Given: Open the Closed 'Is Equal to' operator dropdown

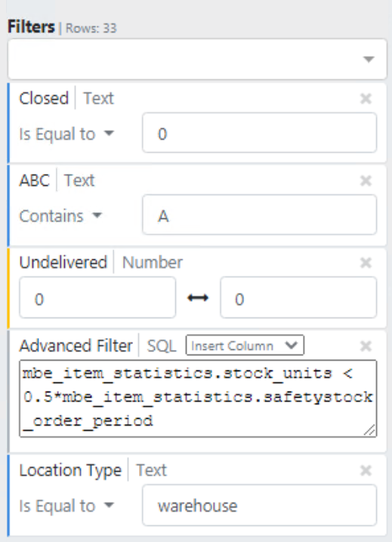Looking at the screenshot, I should [66, 134].
